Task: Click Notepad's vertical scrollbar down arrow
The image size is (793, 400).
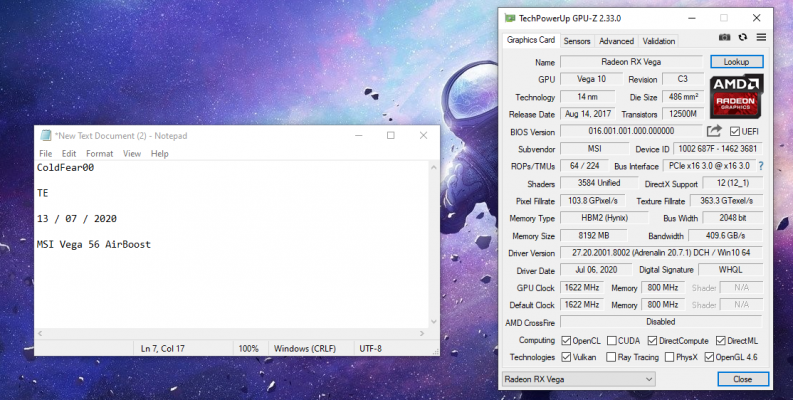Action: (x=433, y=322)
